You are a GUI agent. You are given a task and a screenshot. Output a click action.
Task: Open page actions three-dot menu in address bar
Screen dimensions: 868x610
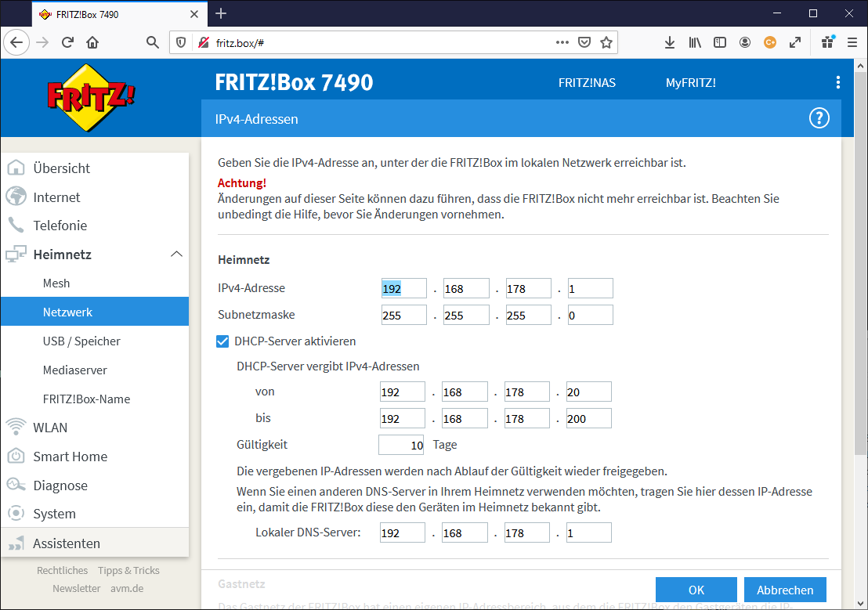tap(562, 42)
